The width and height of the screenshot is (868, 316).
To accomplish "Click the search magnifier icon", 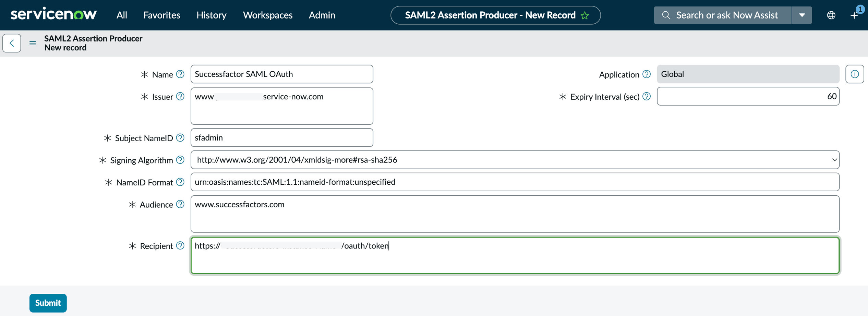I will point(666,15).
